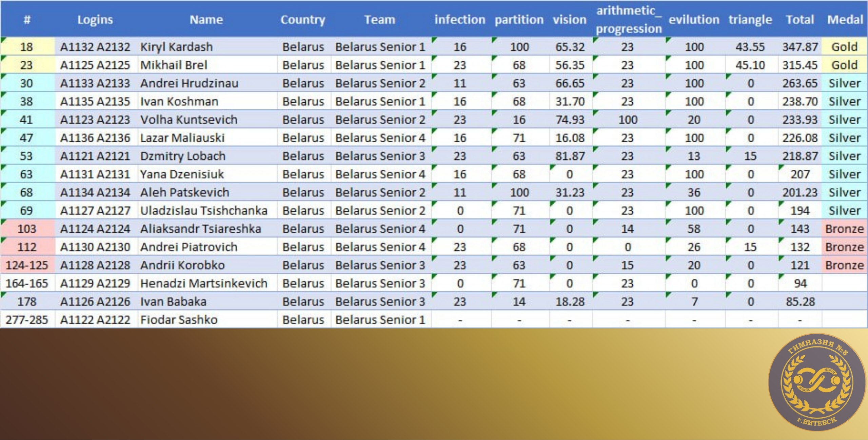The width and height of the screenshot is (868, 440).
Task: Select rank cell 124-125
Action: (27, 265)
